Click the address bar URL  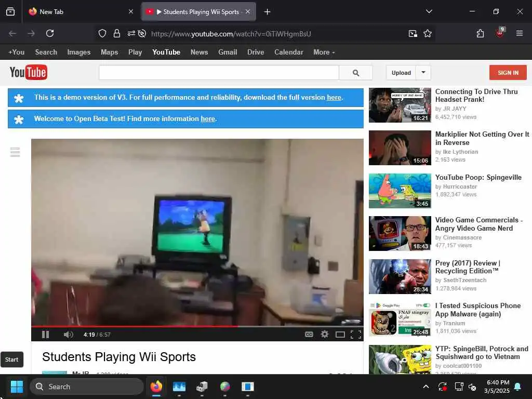(x=231, y=34)
